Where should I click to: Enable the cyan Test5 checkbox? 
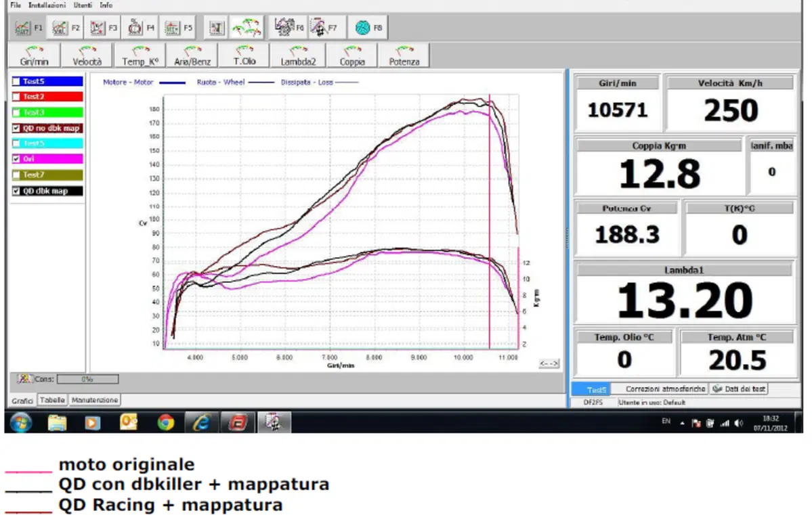tap(16, 143)
